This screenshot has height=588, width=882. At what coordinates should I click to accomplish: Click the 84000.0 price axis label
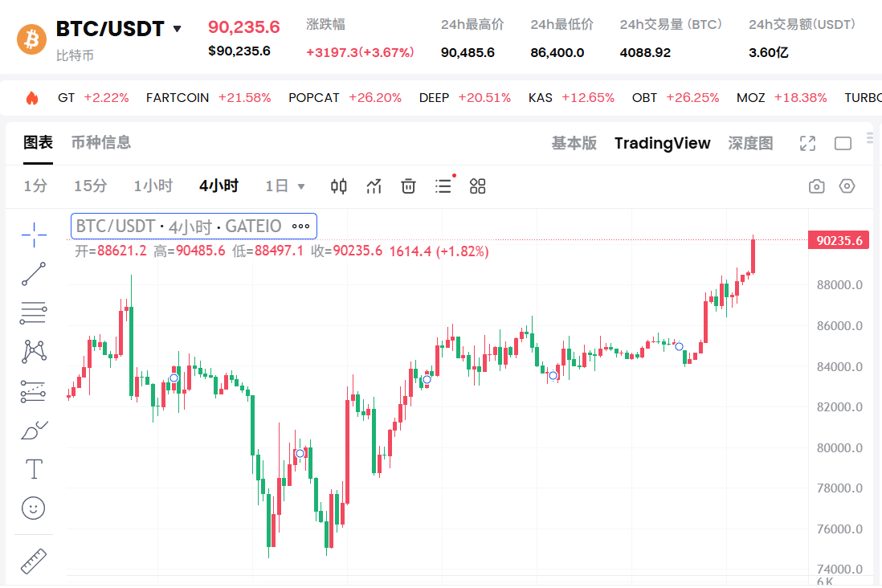[x=839, y=367]
